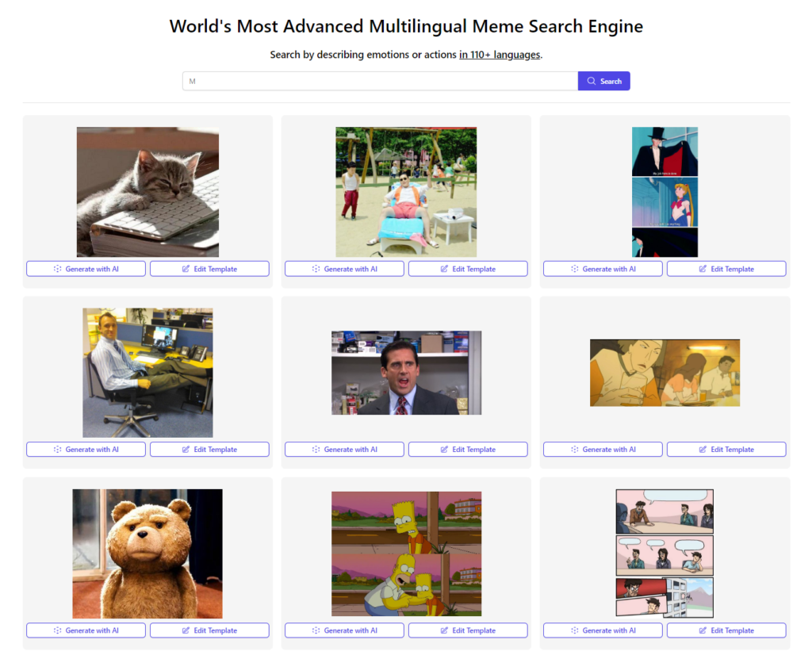Viewport: 812px width, 651px height.
Task: Generate with AI for the Sailor Moon meme
Action: coord(603,269)
